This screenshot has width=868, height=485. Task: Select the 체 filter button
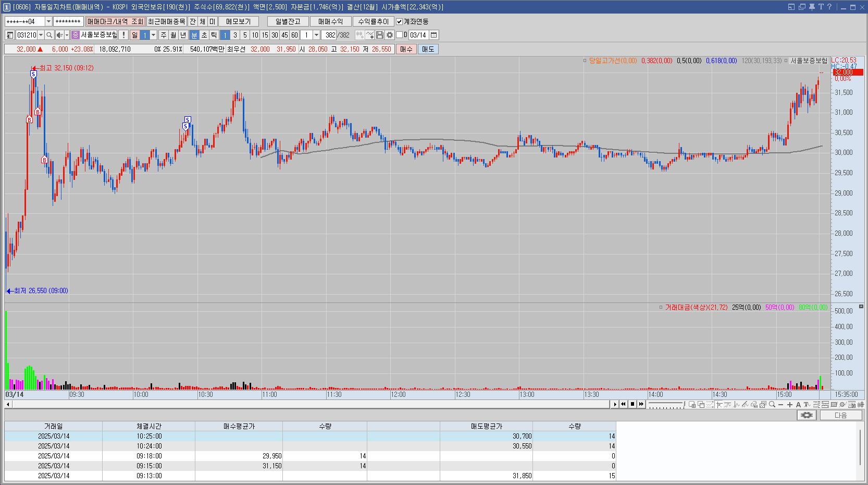202,21
